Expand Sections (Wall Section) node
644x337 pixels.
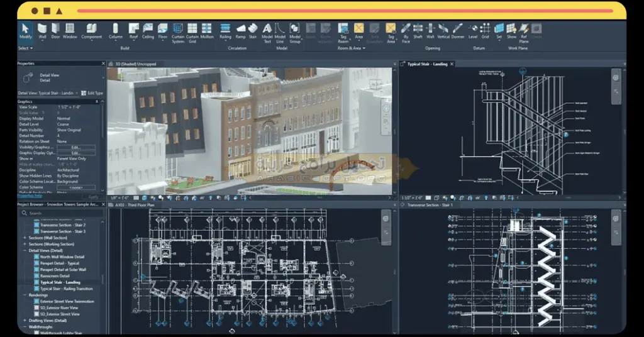click(25, 238)
